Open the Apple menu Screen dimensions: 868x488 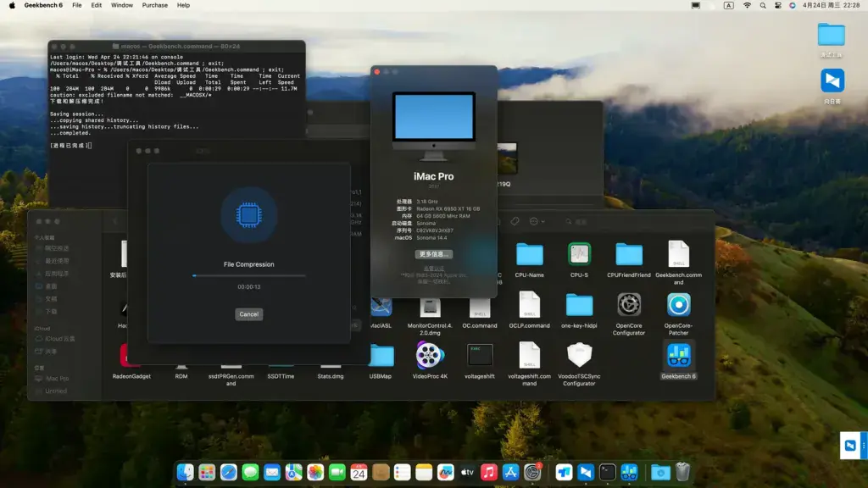pos(12,5)
